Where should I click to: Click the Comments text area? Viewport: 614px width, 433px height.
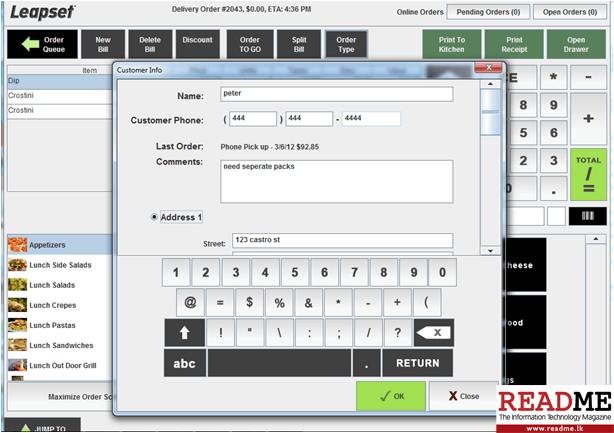[336, 181]
